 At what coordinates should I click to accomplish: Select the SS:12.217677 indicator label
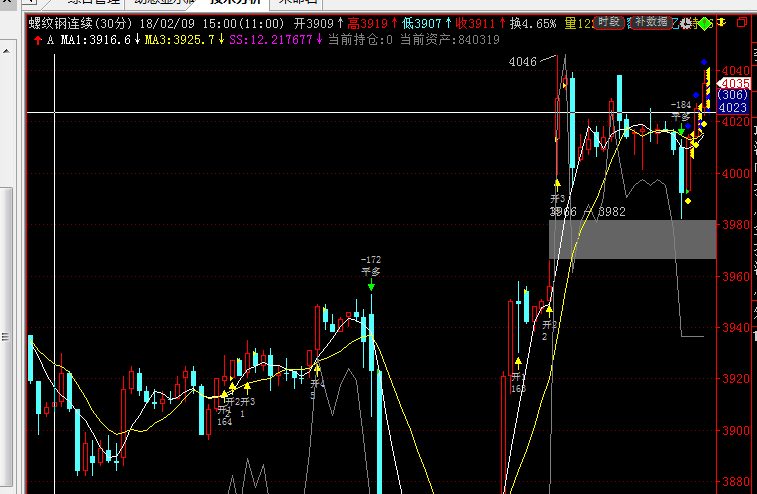click(270, 40)
